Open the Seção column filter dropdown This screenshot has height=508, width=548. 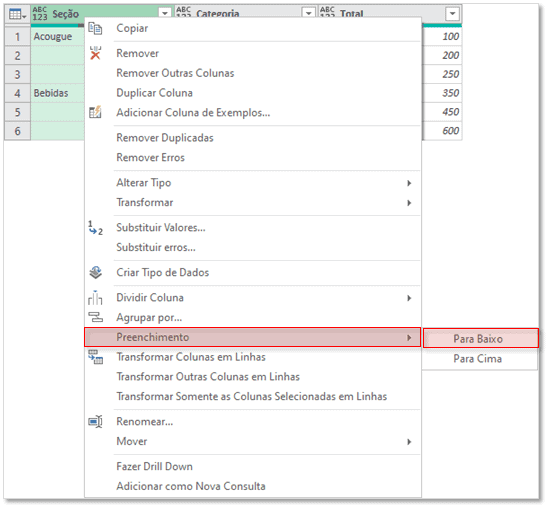click(x=165, y=13)
